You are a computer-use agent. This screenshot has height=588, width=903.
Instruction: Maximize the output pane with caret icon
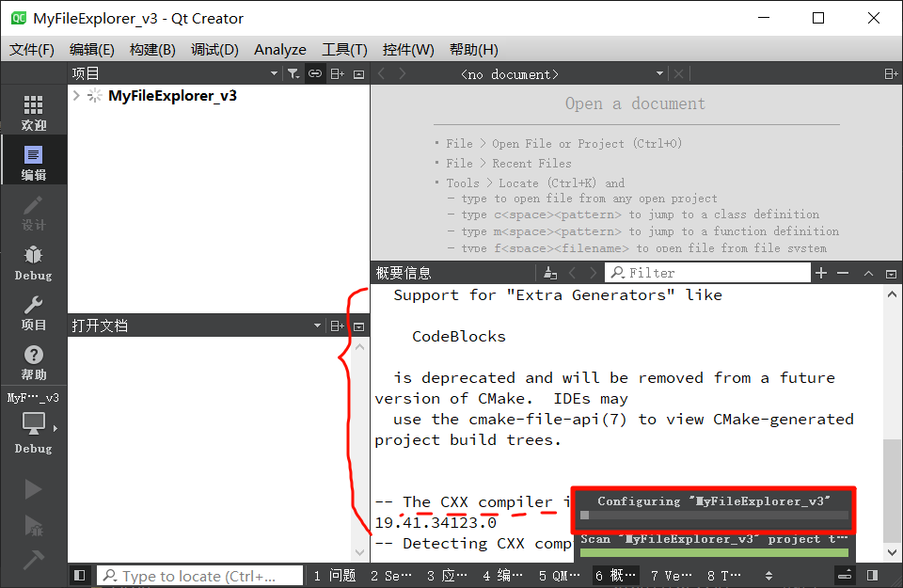click(x=868, y=274)
